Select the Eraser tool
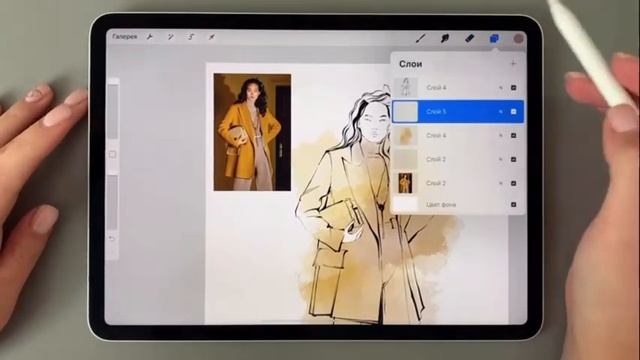The image size is (640, 360). pyautogui.click(x=469, y=38)
